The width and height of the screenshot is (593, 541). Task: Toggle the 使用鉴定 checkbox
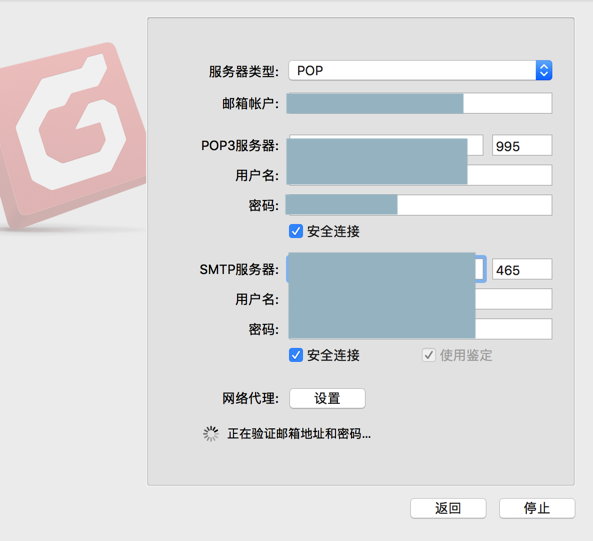[x=428, y=355]
